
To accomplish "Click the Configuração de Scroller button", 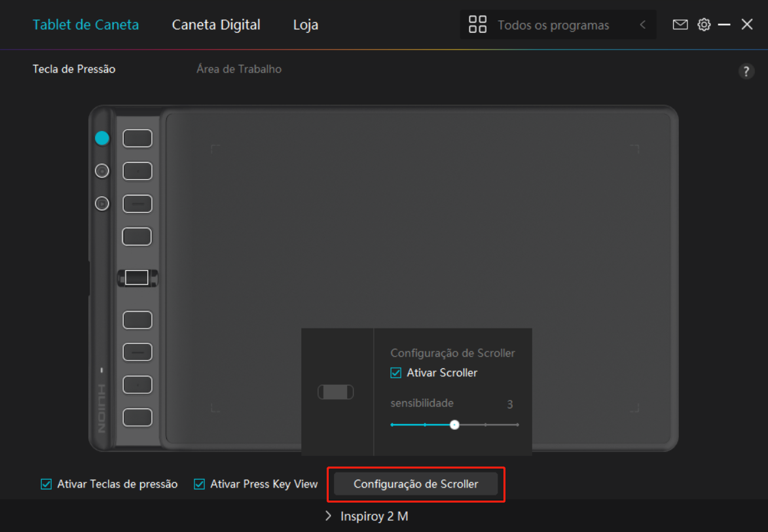I will coord(416,484).
